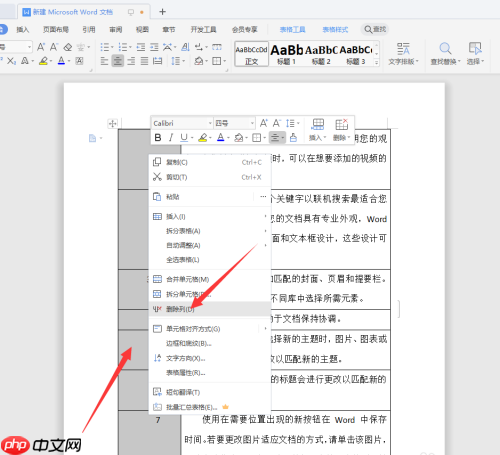Choose the short sentence translation entry ending in (T)
500x455 pixels.
click(210, 392)
